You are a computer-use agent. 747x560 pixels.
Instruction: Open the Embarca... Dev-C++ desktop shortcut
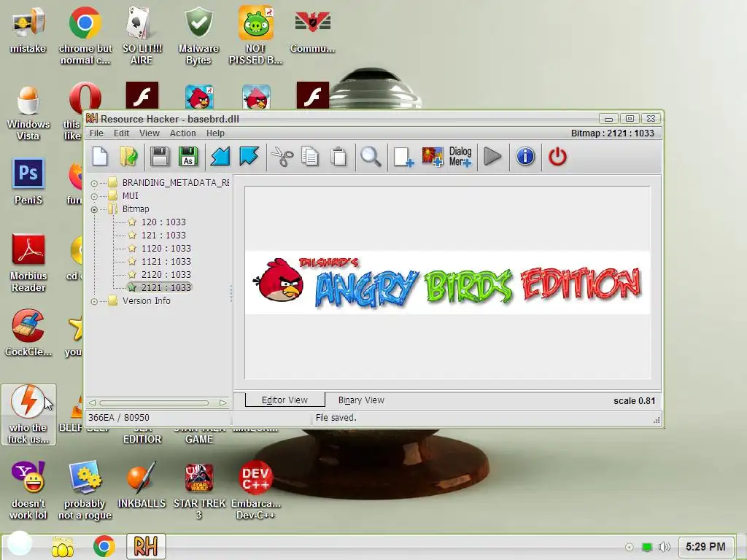pyautogui.click(x=256, y=491)
